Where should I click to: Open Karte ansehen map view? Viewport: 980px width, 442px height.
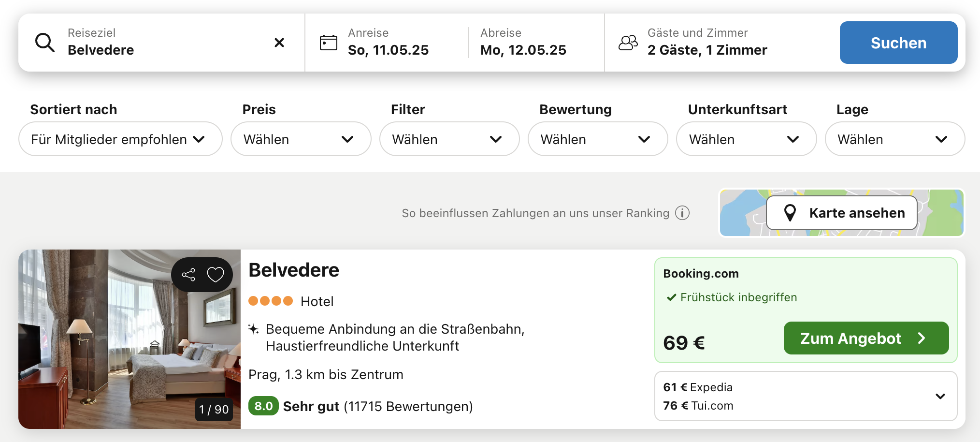841,213
